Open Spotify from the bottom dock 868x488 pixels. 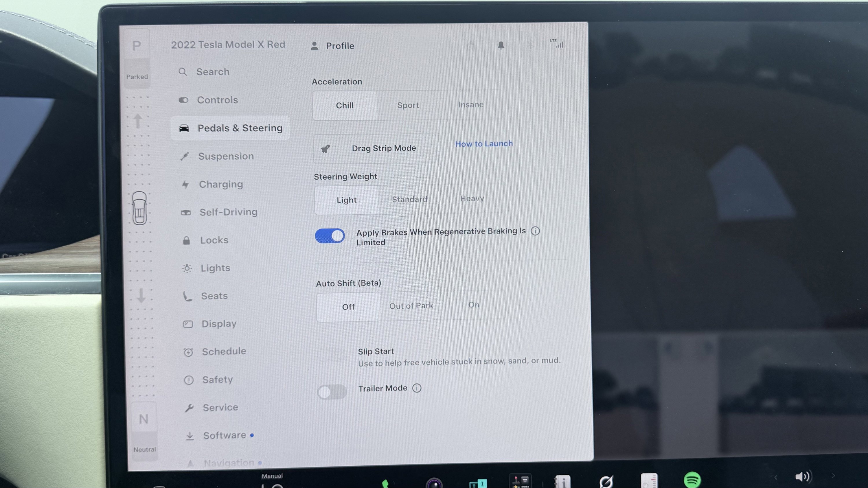(692, 480)
